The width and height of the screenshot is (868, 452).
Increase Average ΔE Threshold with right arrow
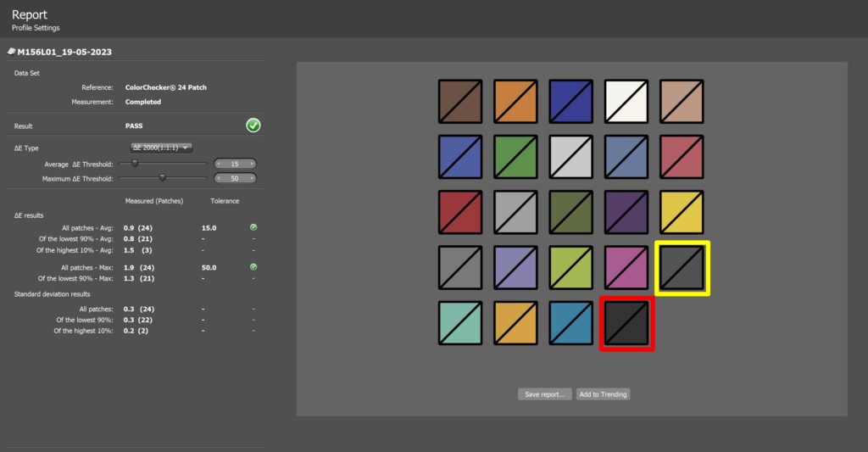[252, 164]
